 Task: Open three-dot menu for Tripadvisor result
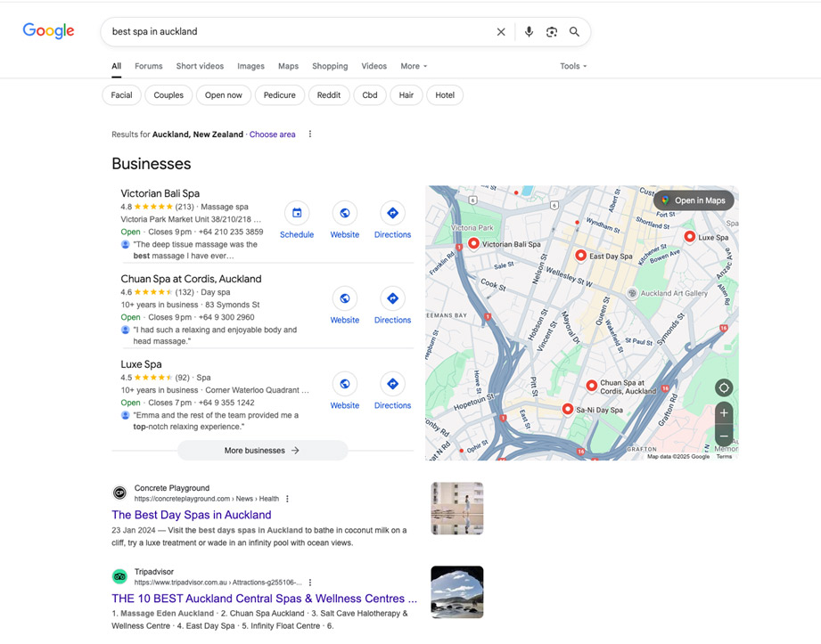310,583
